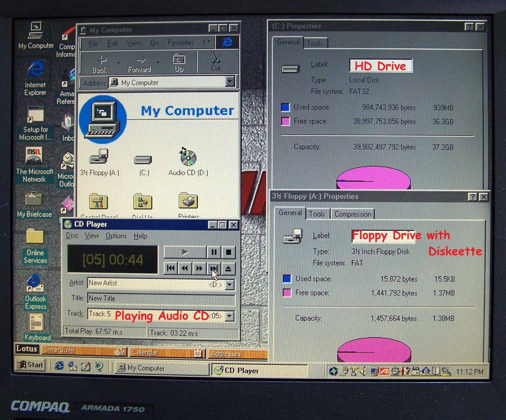Open the Favorites menu in My Computer
This screenshot has height=420, width=506.
pos(181,42)
